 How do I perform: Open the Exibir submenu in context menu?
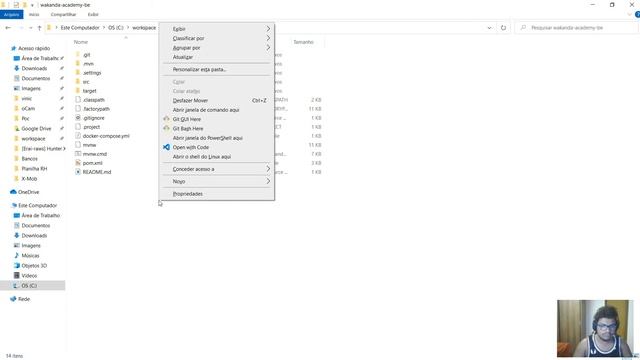pyautogui.click(x=216, y=29)
